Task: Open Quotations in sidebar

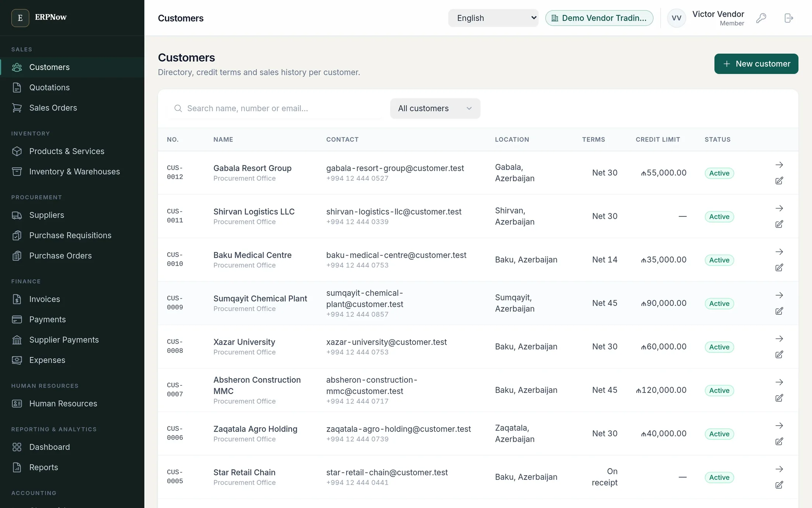Action: tap(72, 88)
